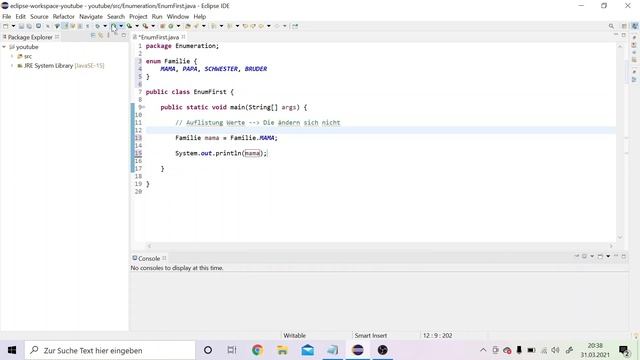Click the green Run toolbar icon
Viewport: 640px width, 360px height.
113,26
